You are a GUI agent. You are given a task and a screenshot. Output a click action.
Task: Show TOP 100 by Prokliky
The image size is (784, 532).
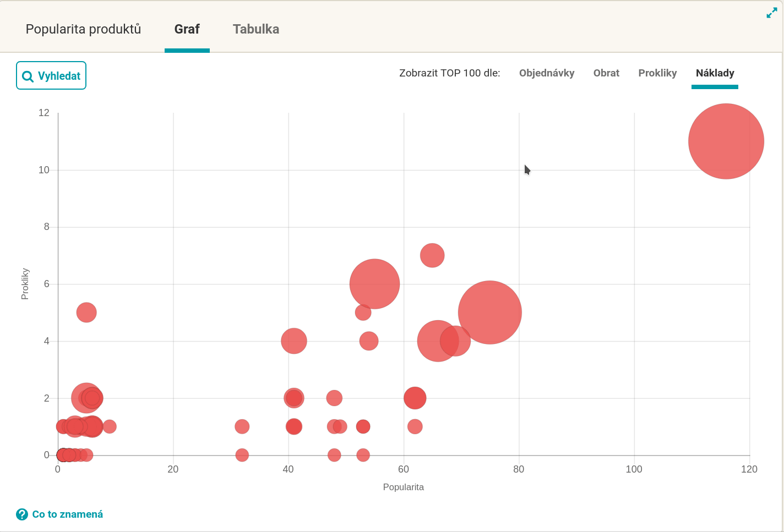tap(657, 73)
